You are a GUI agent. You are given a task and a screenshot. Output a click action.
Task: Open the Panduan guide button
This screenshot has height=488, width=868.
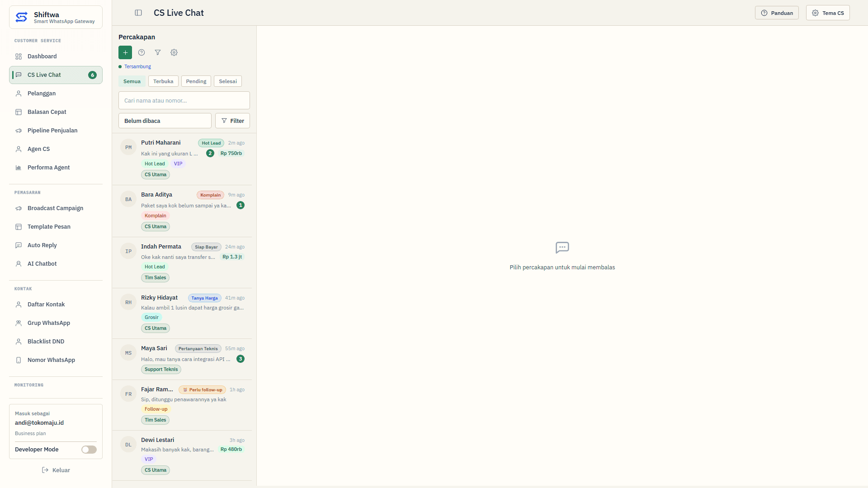777,13
